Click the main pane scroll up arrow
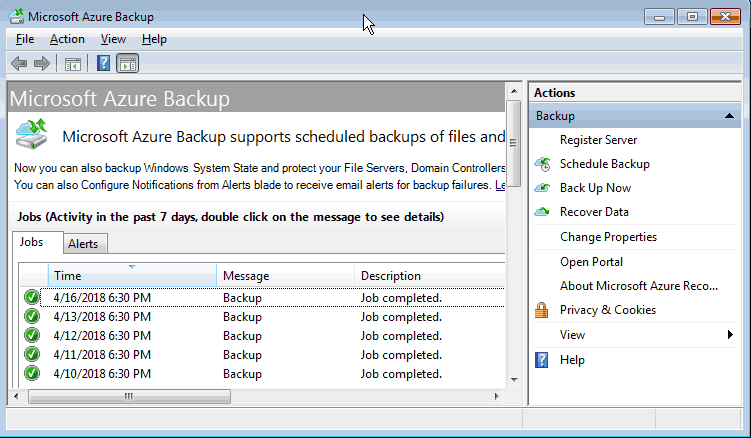Image resolution: width=751 pixels, height=438 pixels. 514,91
